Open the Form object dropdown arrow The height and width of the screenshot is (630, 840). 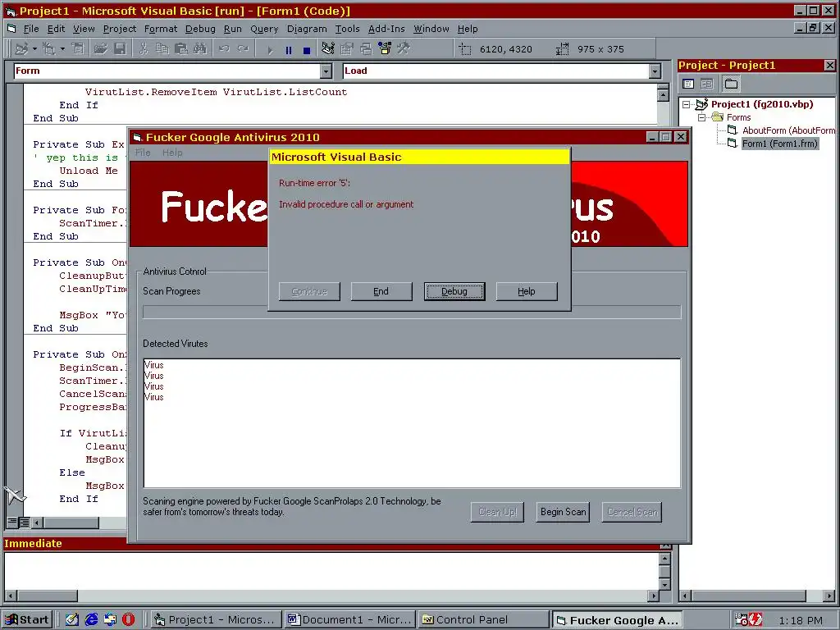click(x=326, y=71)
